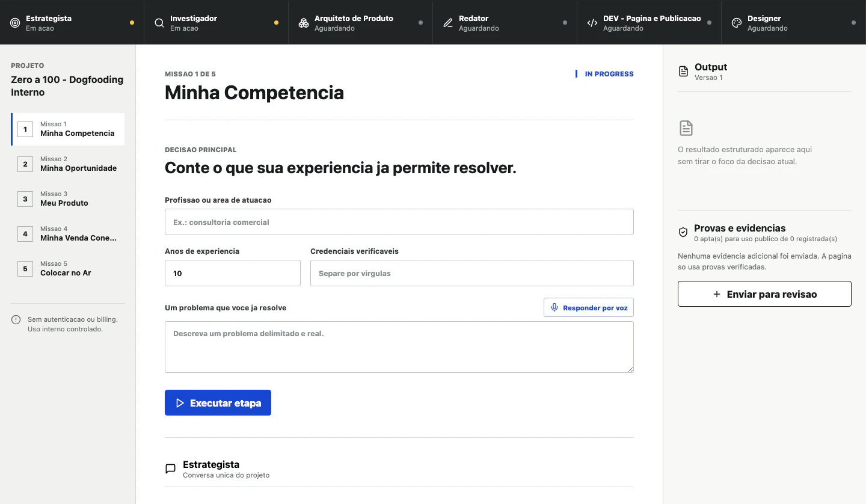Select Missao 5 Colocar no Ar

68,269
